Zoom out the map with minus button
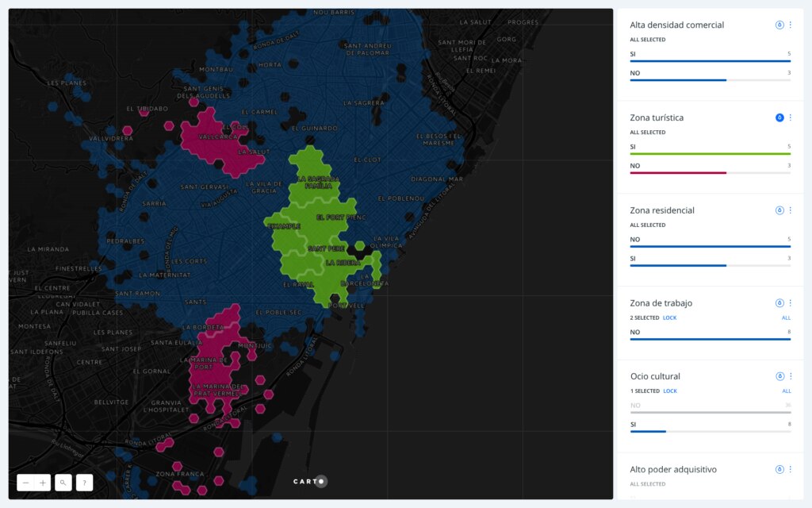This screenshot has width=812, height=508. 25,483
